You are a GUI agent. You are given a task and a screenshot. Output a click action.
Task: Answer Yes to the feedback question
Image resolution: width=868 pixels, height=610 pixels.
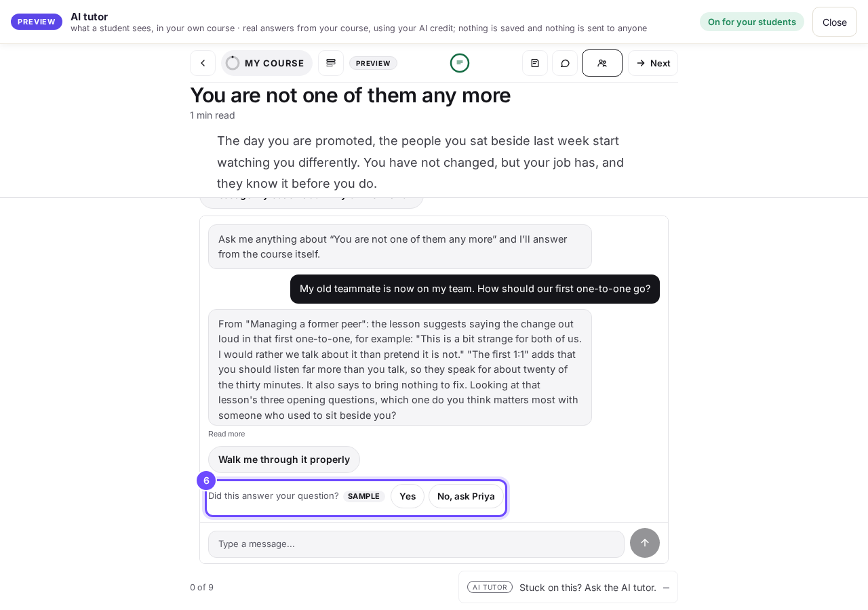point(408,496)
